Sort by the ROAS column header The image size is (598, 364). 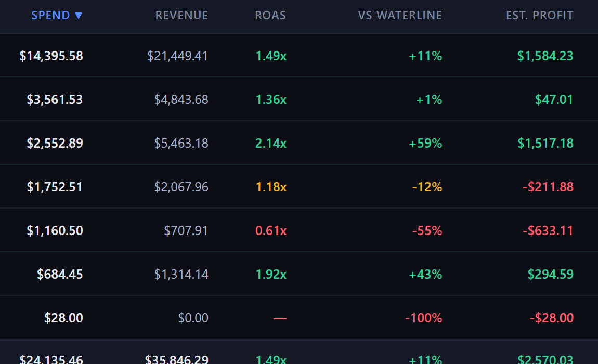pos(270,15)
